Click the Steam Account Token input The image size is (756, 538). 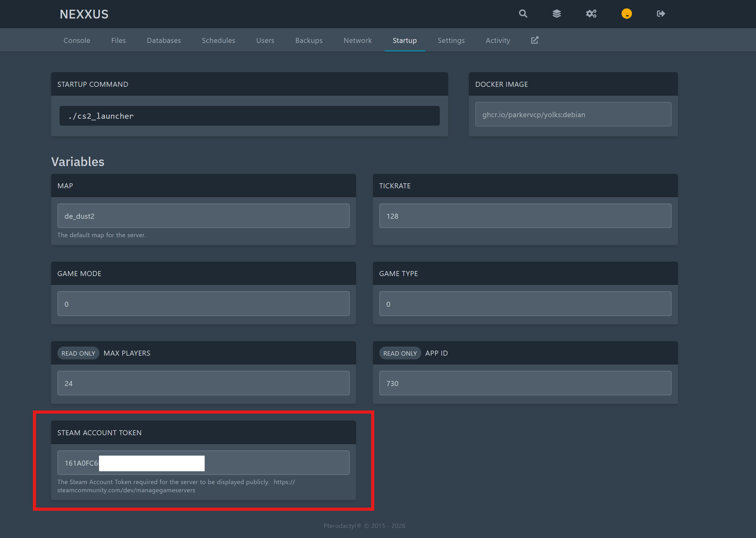click(x=203, y=462)
